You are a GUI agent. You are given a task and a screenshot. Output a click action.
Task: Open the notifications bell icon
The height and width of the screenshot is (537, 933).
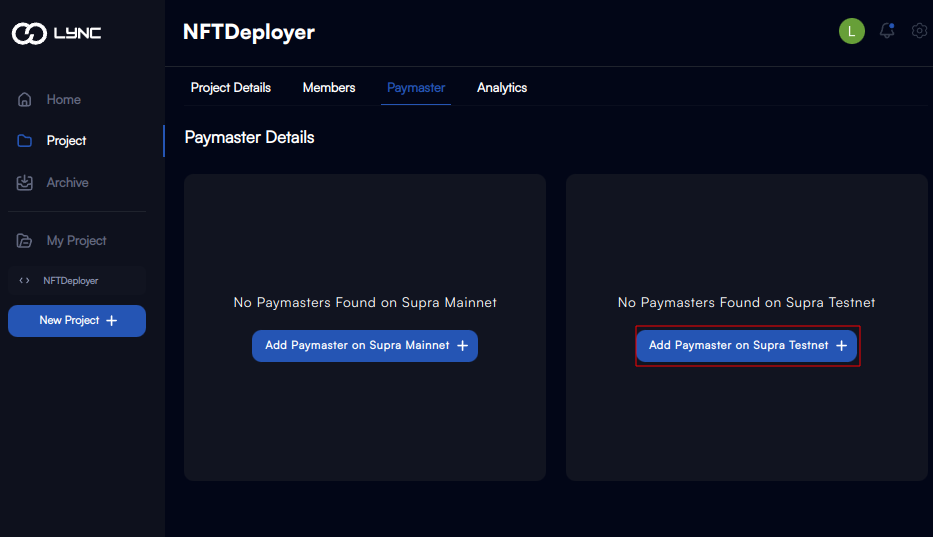tap(887, 30)
